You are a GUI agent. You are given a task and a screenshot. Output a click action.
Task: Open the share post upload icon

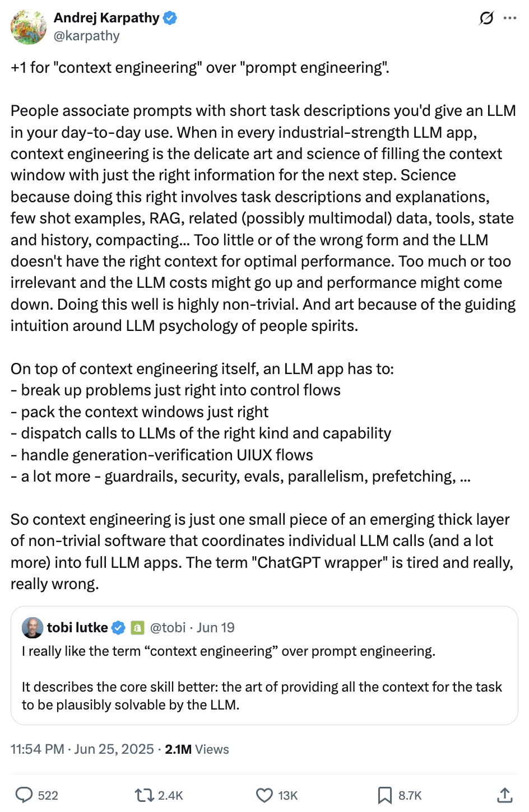tap(505, 795)
